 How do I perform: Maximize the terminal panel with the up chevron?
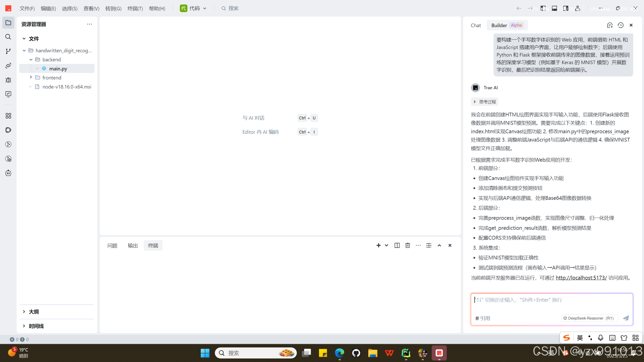pos(439,245)
